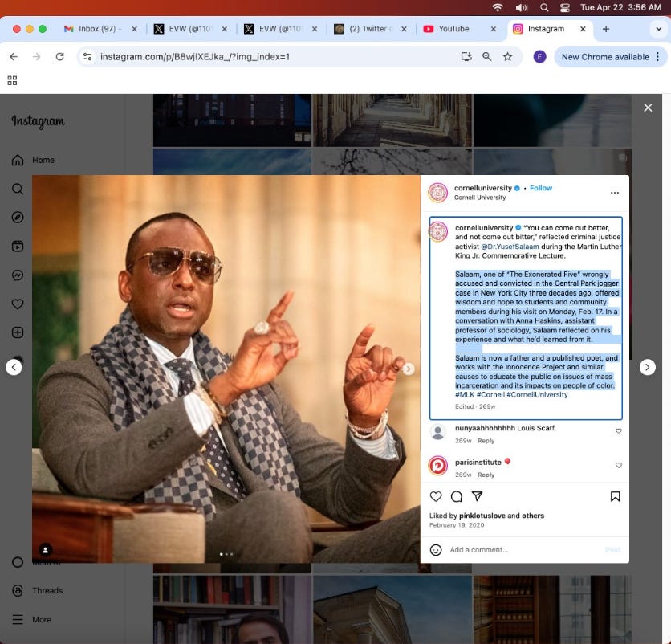Open macOS Wi-Fi menu bar icon
The width and height of the screenshot is (671, 644).
coord(498,8)
